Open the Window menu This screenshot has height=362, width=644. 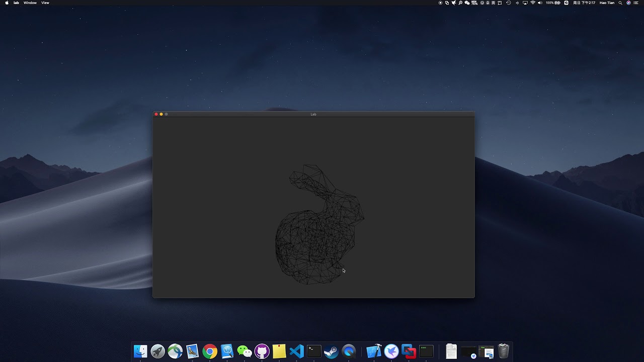pyautogui.click(x=30, y=3)
